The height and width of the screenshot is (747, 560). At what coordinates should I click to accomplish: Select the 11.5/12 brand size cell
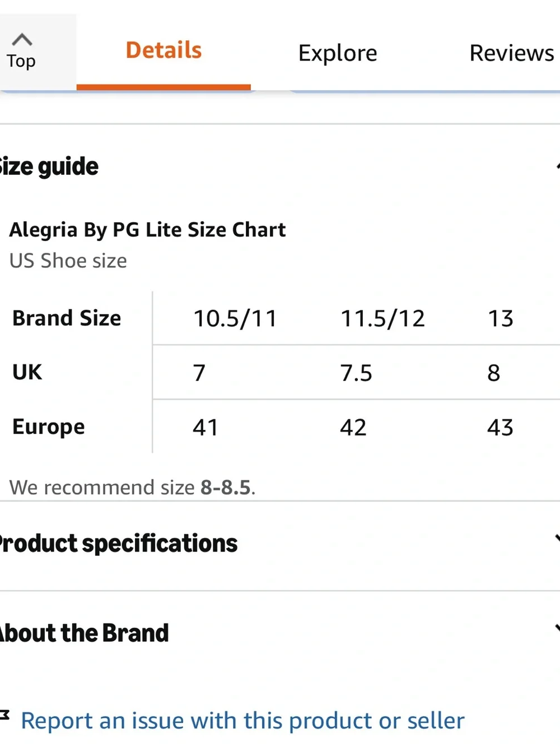(382, 318)
